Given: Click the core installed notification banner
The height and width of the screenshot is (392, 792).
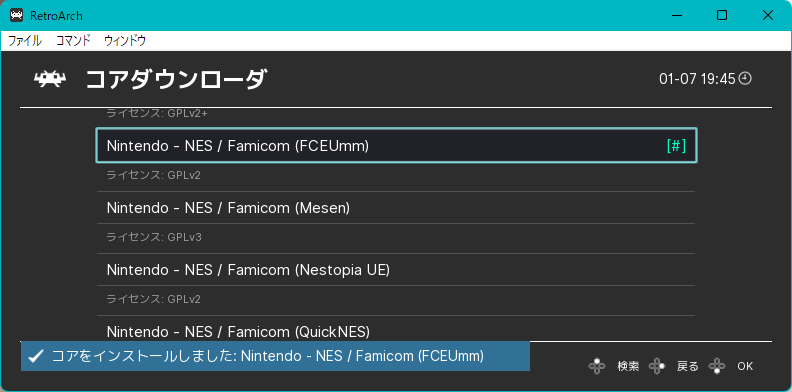Looking at the screenshot, I should (275, 356).
